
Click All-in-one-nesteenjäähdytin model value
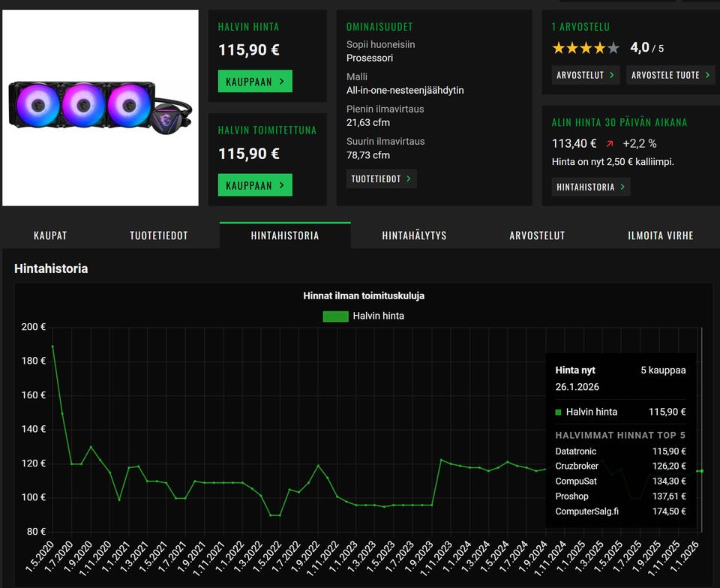[x=405, y=90]
